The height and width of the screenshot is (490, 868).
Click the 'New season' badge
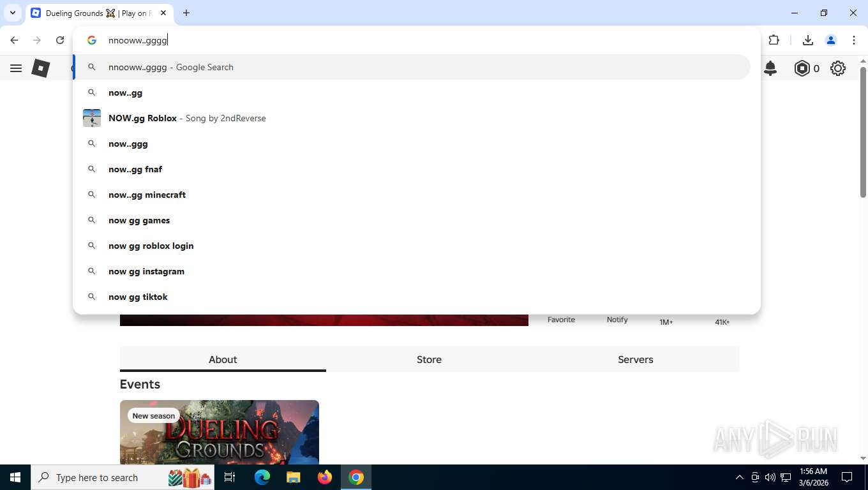coord(154,415)
